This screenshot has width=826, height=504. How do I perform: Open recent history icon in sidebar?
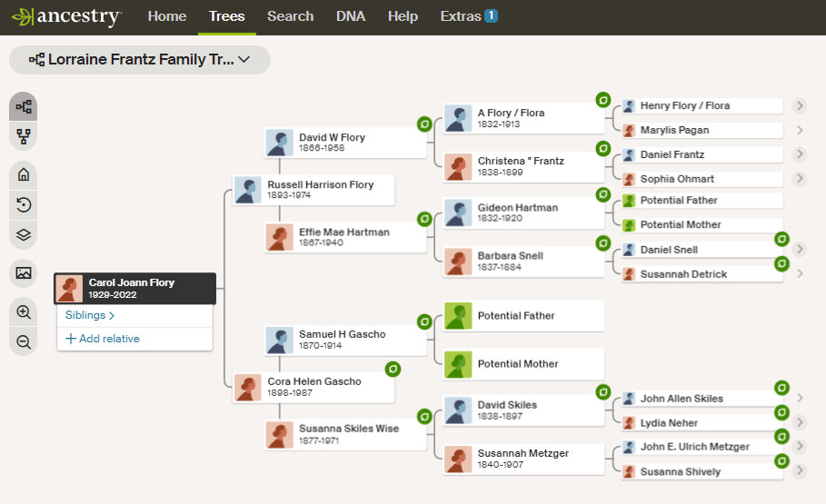tap(24, 205)
